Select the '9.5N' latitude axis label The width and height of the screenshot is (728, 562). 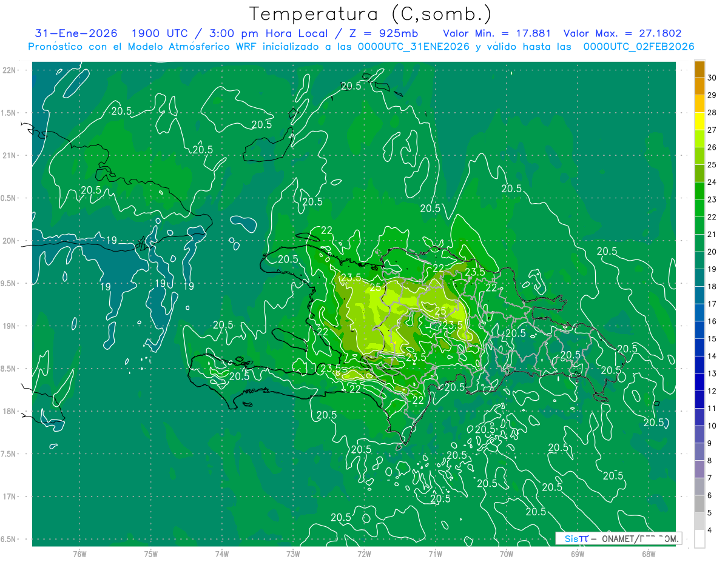coord(9,284)
